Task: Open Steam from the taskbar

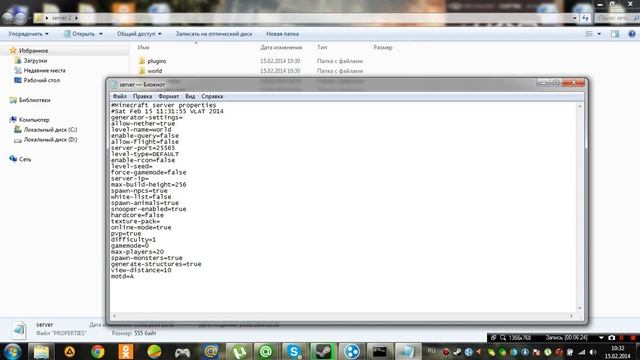Action: tap(323, 351)
